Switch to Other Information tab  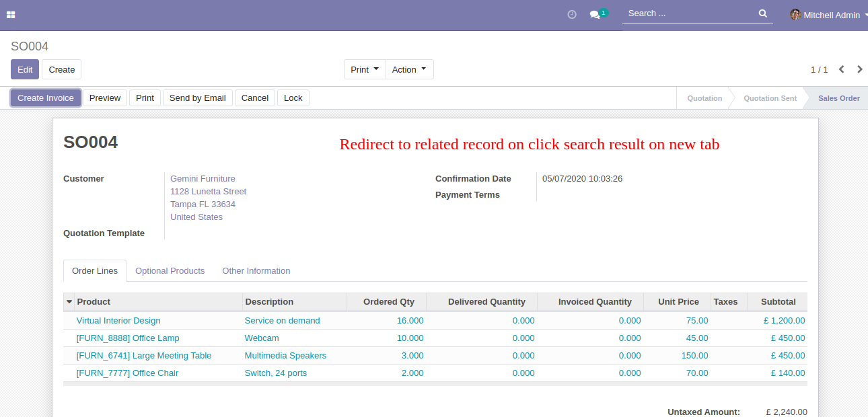click(256, 270)
